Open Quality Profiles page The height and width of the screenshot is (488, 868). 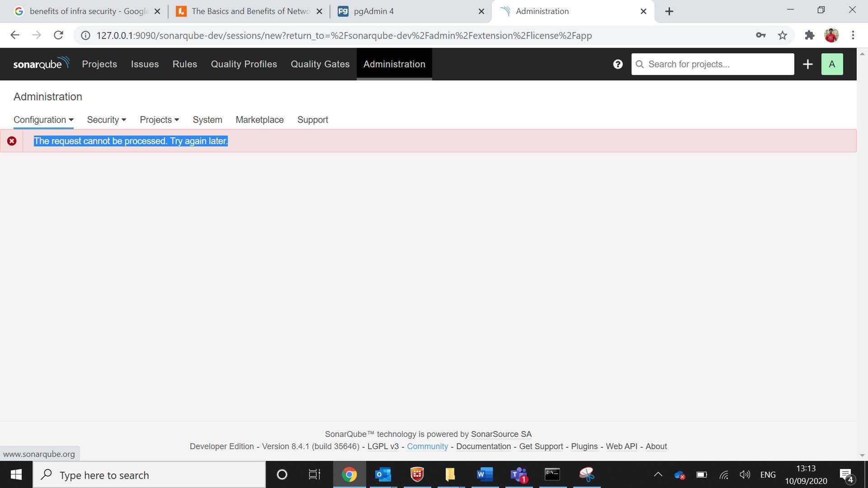[244, 64]
